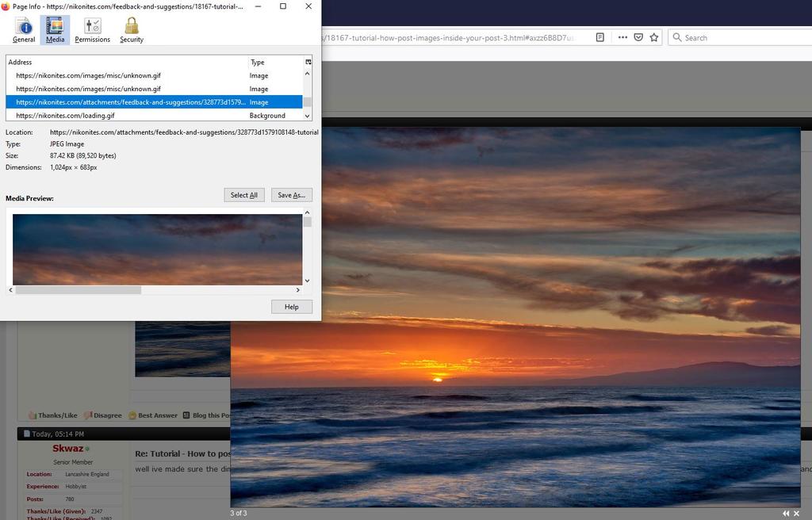
Task: Close the lightbox image viewer
Action: pos(796,513)
